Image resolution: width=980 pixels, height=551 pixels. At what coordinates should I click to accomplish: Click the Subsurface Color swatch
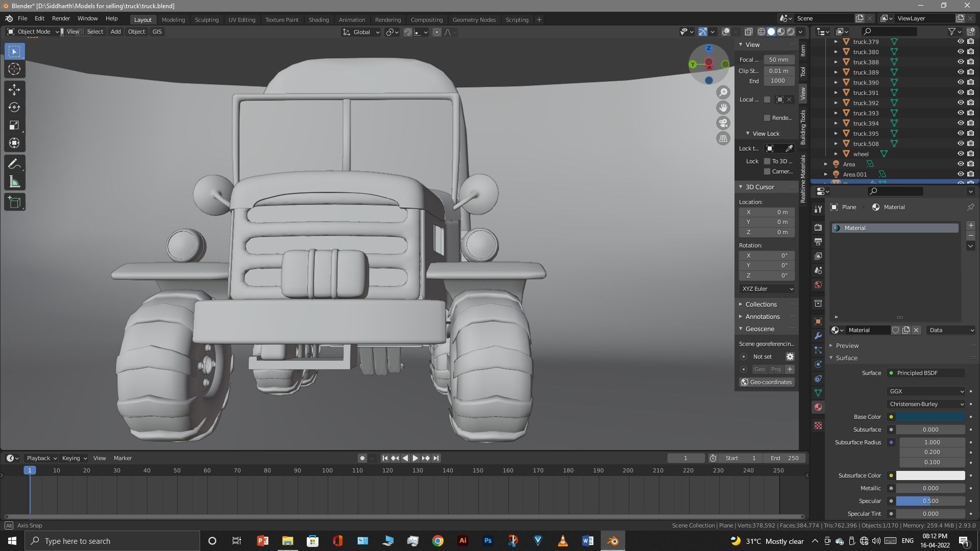coord(930,475)
